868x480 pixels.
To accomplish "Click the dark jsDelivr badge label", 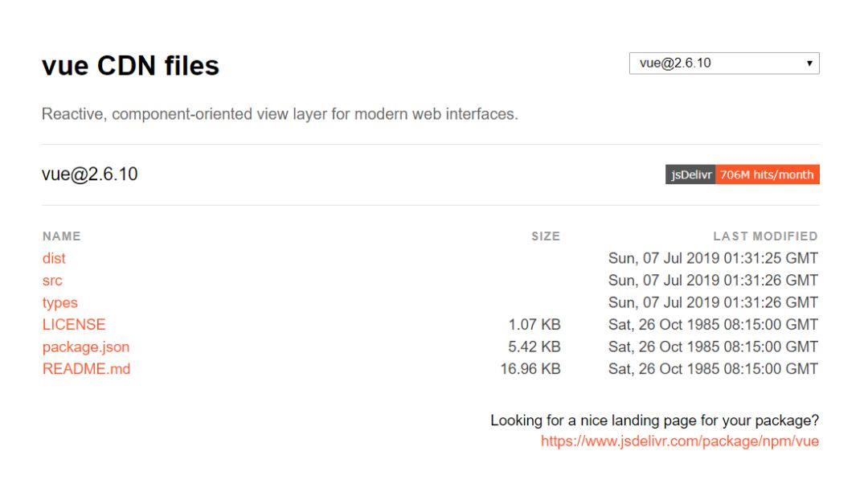I will [691, 174].
